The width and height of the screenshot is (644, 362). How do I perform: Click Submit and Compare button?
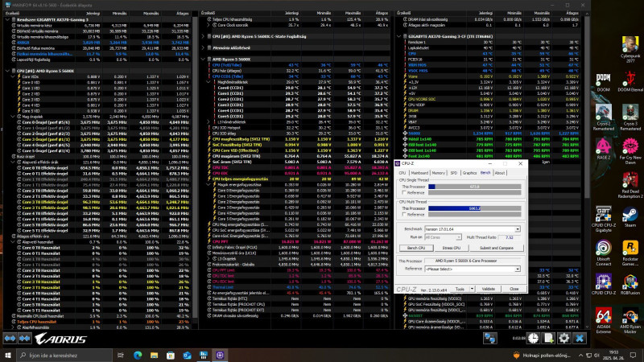point(496,248)
